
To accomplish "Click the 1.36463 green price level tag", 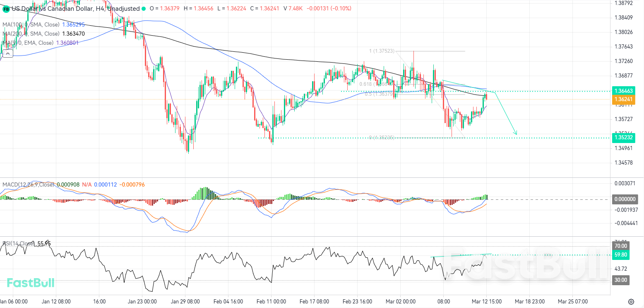I will pos(624,91).
